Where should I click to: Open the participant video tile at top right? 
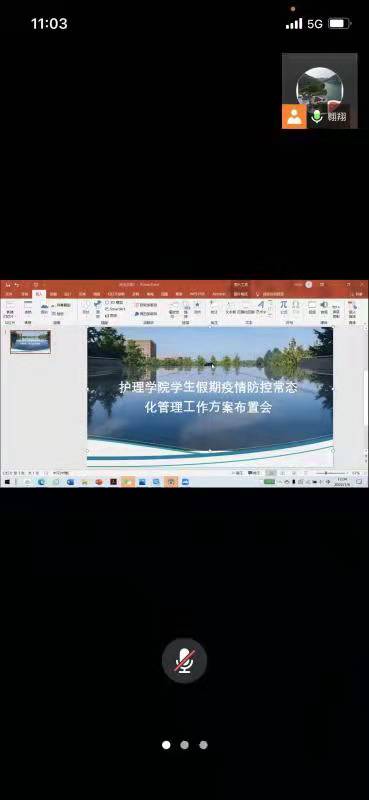(x=319, y=91)
